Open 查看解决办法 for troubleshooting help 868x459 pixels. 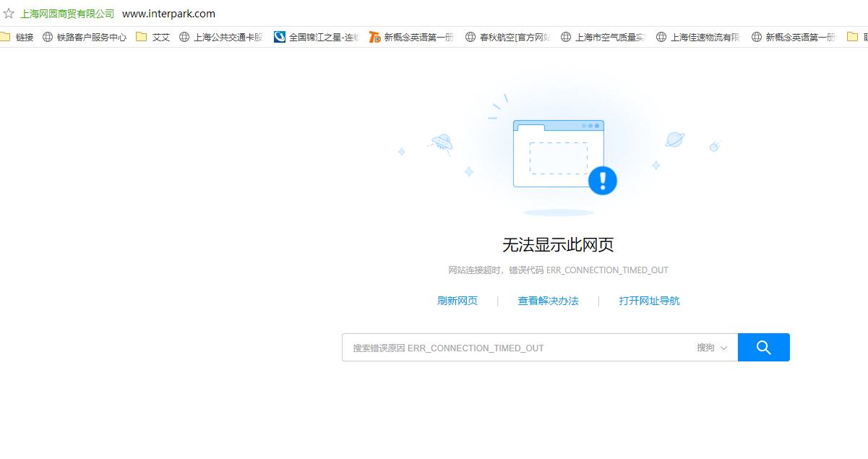(x=549, y=301)
